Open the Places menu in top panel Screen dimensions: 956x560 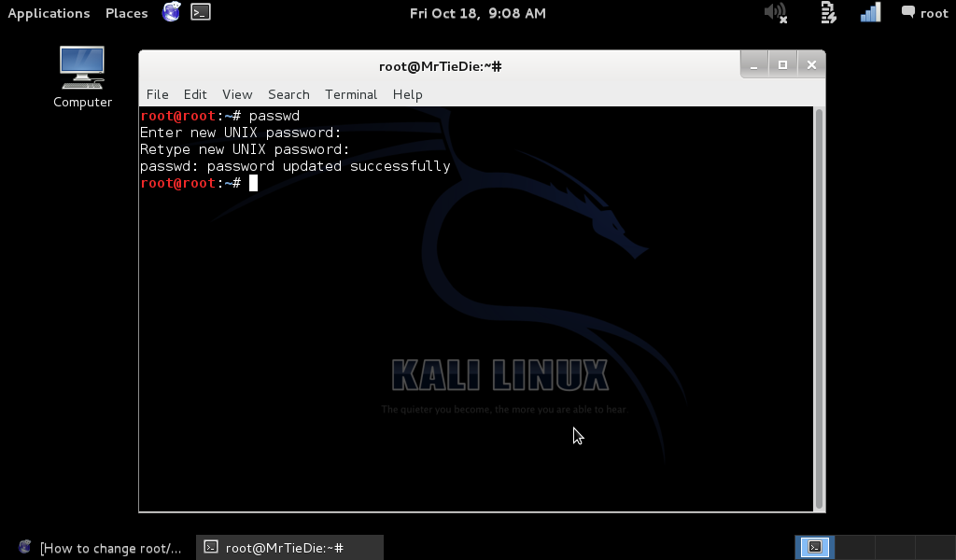click(x=126, y=13)
